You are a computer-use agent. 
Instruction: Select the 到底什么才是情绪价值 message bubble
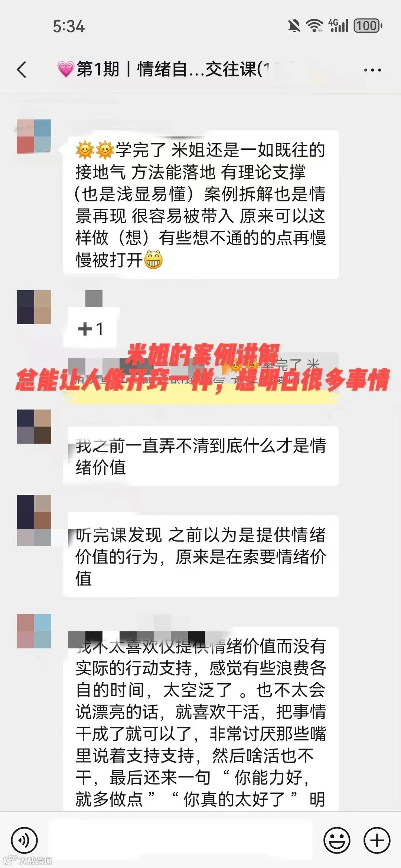(200, 456)
